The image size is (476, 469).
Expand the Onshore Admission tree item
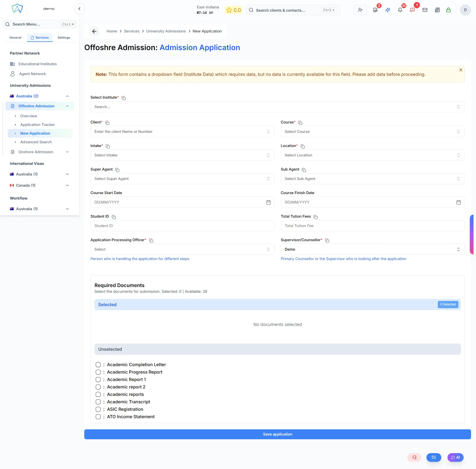click(x=67, y=152)
